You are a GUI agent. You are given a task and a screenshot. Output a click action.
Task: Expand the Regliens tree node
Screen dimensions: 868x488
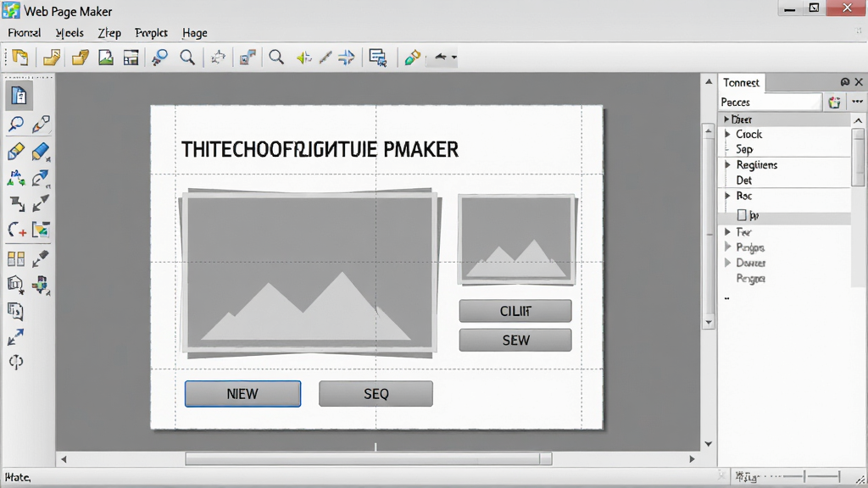point(728,164)
